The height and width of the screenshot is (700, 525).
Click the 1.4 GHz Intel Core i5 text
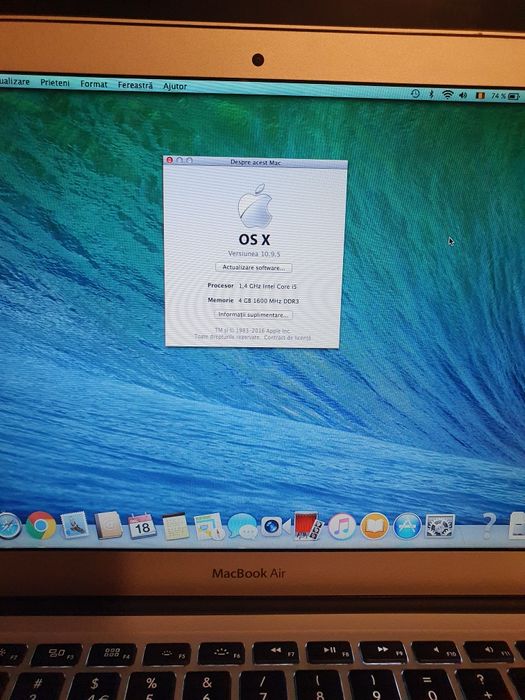tap(267, 286)
